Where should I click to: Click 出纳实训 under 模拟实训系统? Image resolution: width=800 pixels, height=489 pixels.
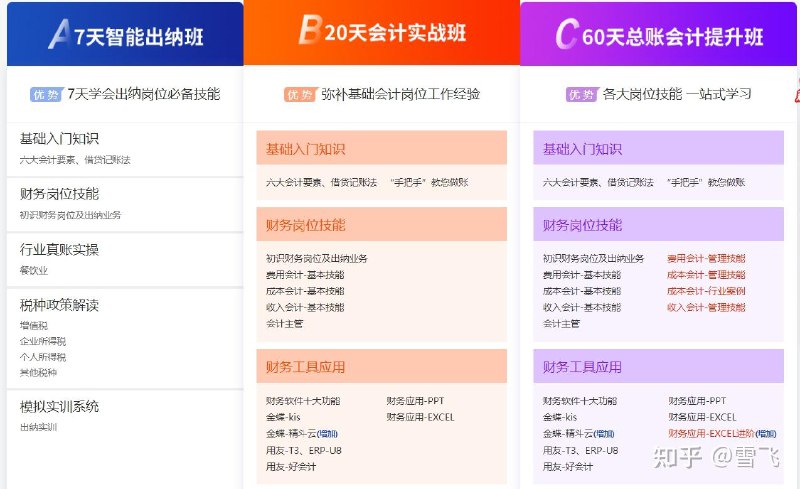tap(38, 427)
